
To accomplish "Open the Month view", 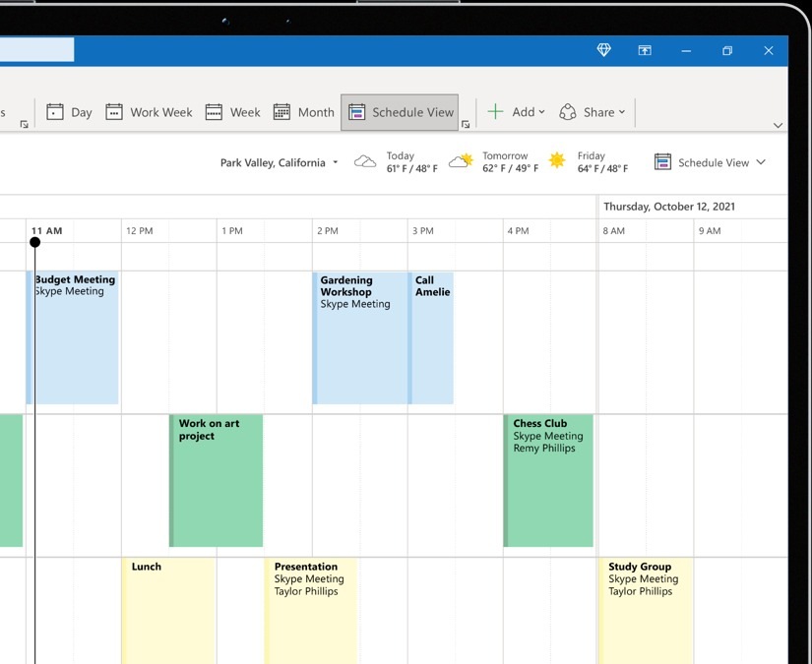I will [x=303, y=112].
